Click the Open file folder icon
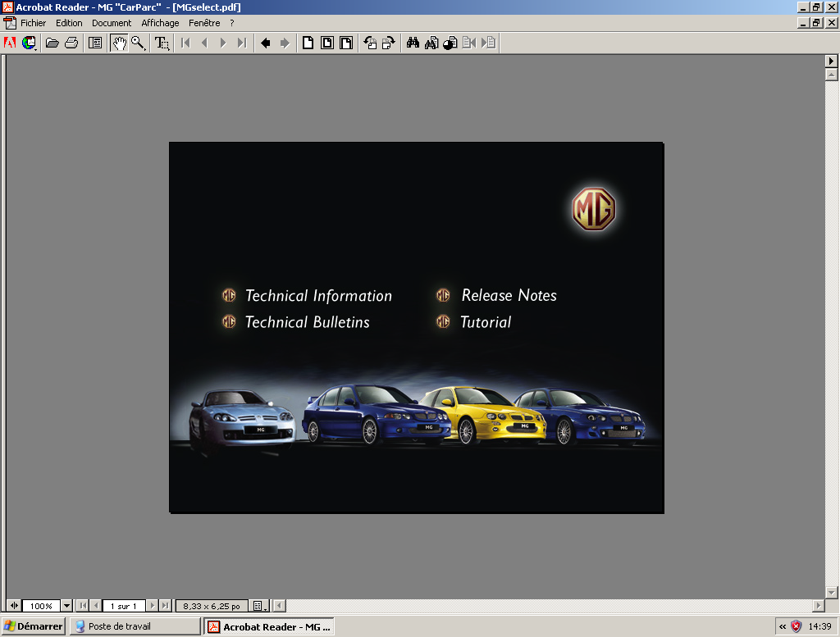The width and height of the screenshot is (840, 637). pyautogui.click(x=52, y=43)
